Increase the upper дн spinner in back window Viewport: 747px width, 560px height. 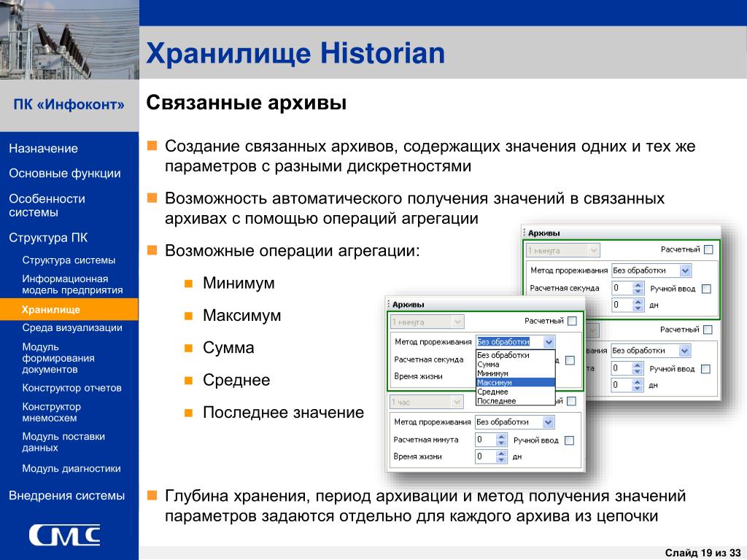point(638,302)
